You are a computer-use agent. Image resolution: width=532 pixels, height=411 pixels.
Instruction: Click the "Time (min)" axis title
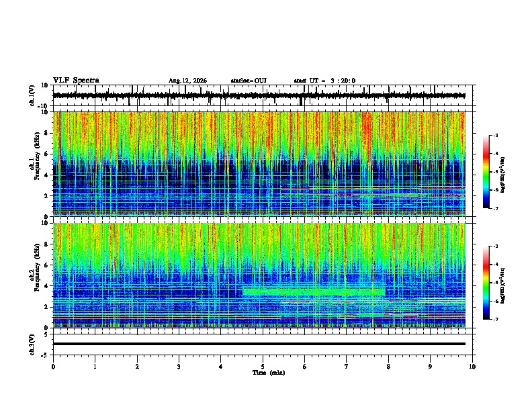269,373
